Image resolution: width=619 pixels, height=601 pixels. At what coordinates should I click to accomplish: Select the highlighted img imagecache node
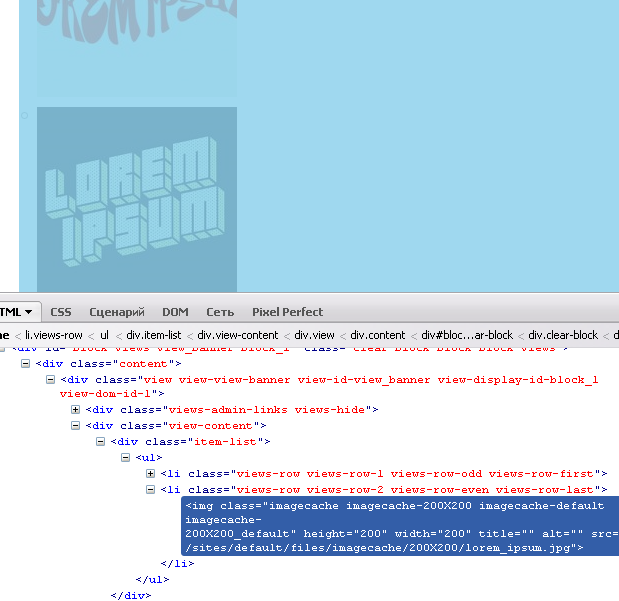point(400,526)
